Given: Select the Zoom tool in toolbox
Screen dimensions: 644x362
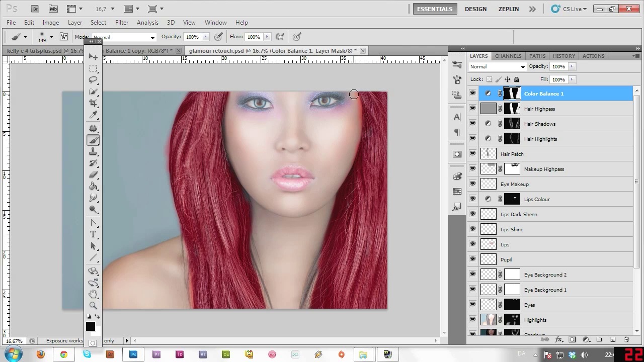Looking at the screenshot, I should click(x=93, y=305).
